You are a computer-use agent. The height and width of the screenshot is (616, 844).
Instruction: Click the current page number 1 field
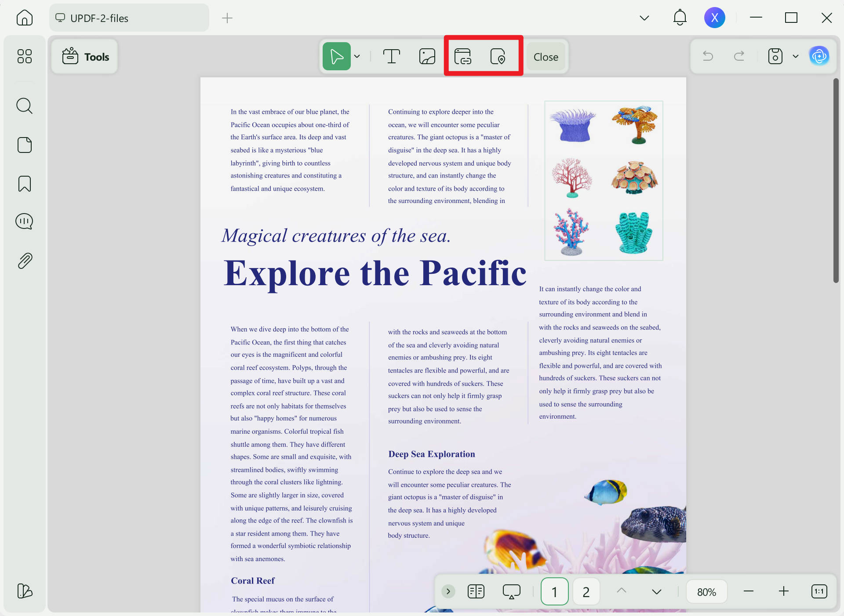554,591
